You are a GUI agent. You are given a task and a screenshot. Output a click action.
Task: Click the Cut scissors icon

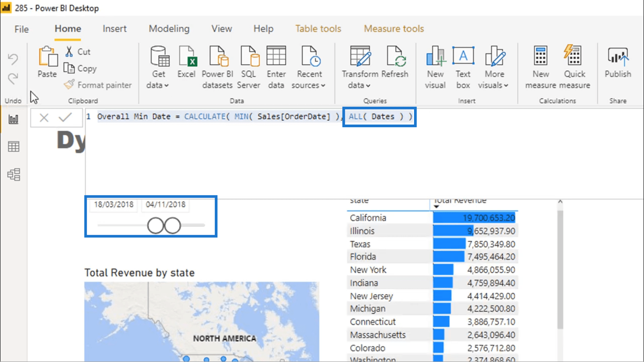[x=69, y=51]
